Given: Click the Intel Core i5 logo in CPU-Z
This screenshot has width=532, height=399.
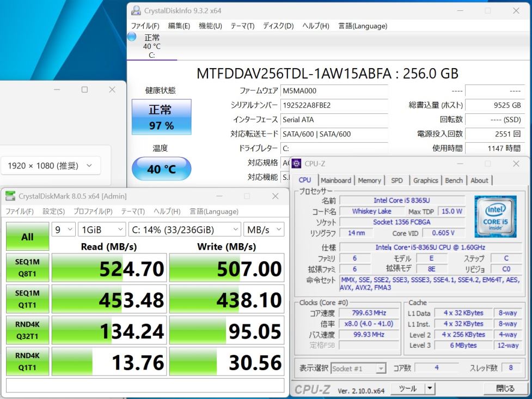Looking at the screenshot, I should click(495, 216).
